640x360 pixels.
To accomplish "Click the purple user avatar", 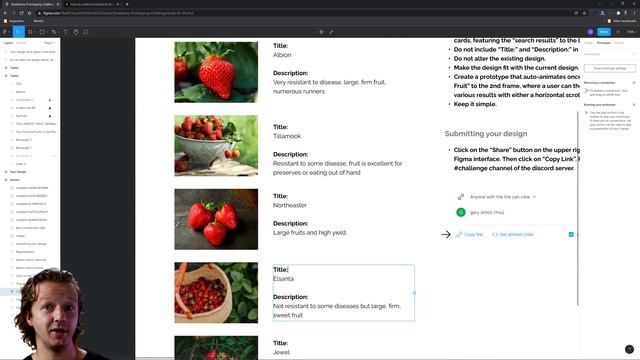I will coord(591,32).
